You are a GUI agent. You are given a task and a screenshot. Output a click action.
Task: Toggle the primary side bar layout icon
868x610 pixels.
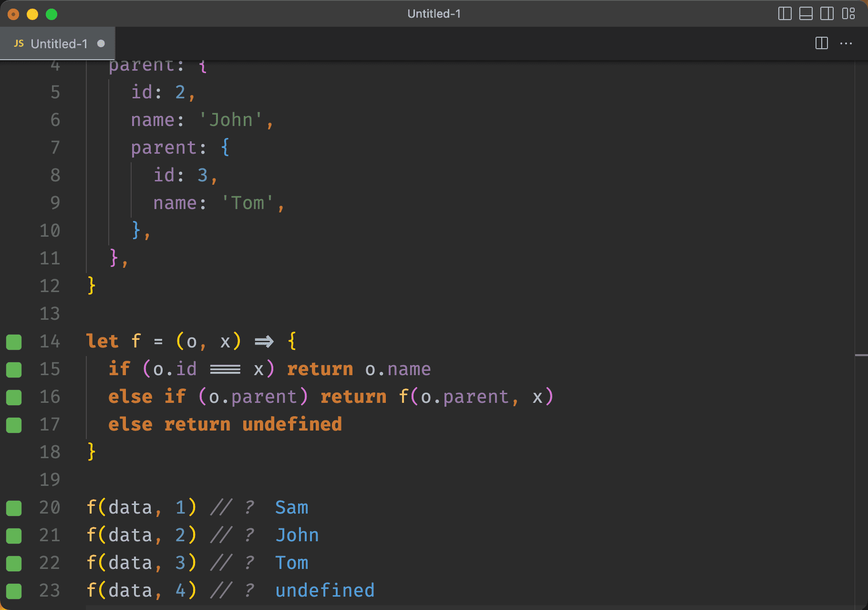[x=785, y=14]
